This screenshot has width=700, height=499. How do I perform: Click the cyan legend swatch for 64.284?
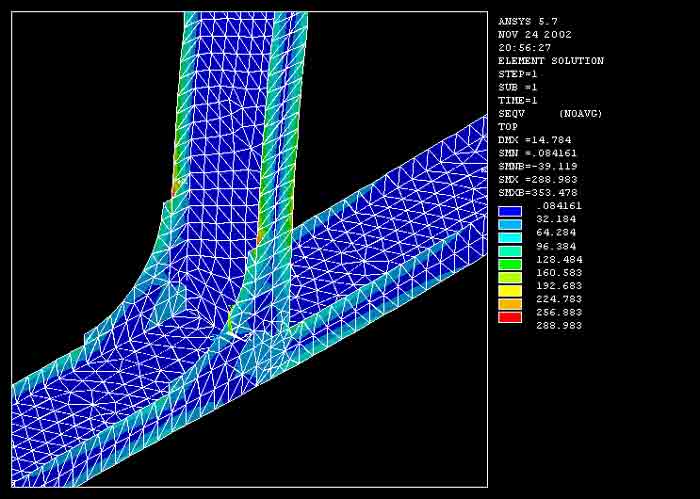click(x=510, y=238)
